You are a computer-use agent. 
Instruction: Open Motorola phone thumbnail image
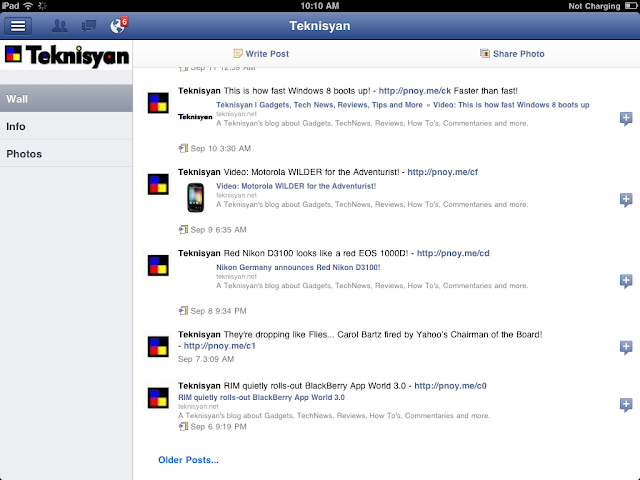196,198
